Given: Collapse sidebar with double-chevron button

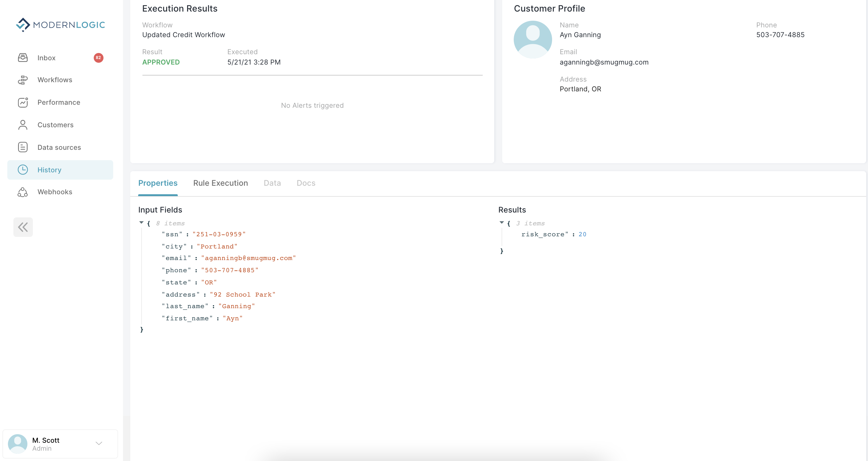Looking at the screenshot, I should click(x=23, y=227).
